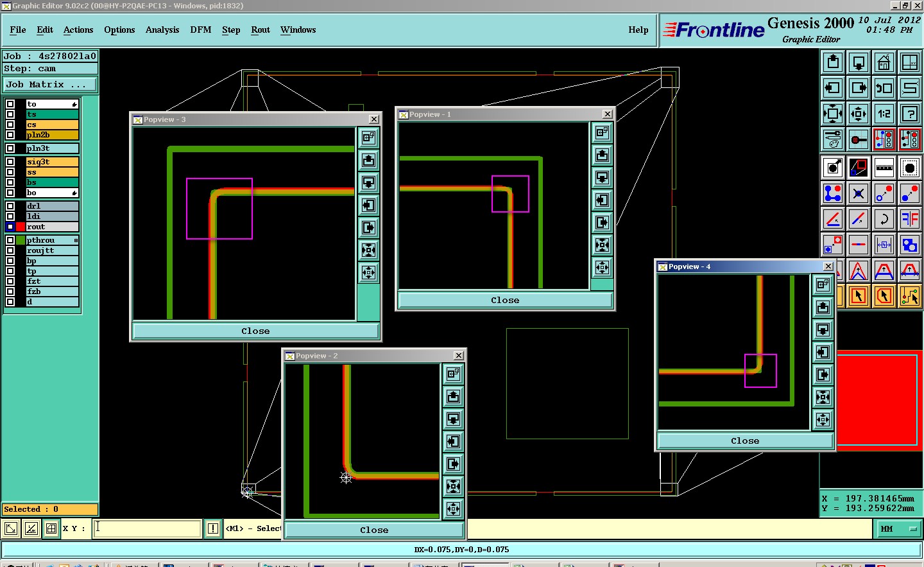Select the pln3t layer name
Screen dimensions: 924x567
[x=52, y=148]
